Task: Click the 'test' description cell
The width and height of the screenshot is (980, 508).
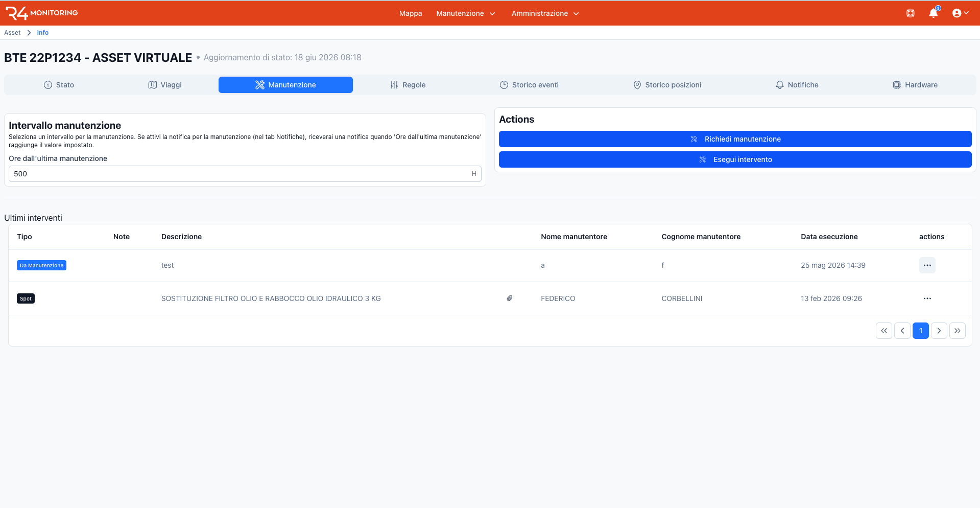Action: pos(168,265)
